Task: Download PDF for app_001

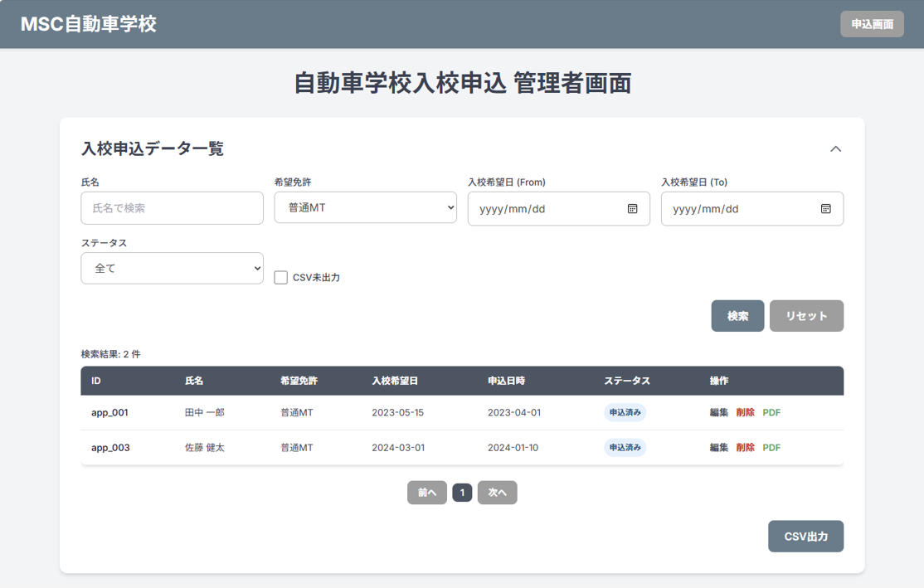Action: pos(771,413)
